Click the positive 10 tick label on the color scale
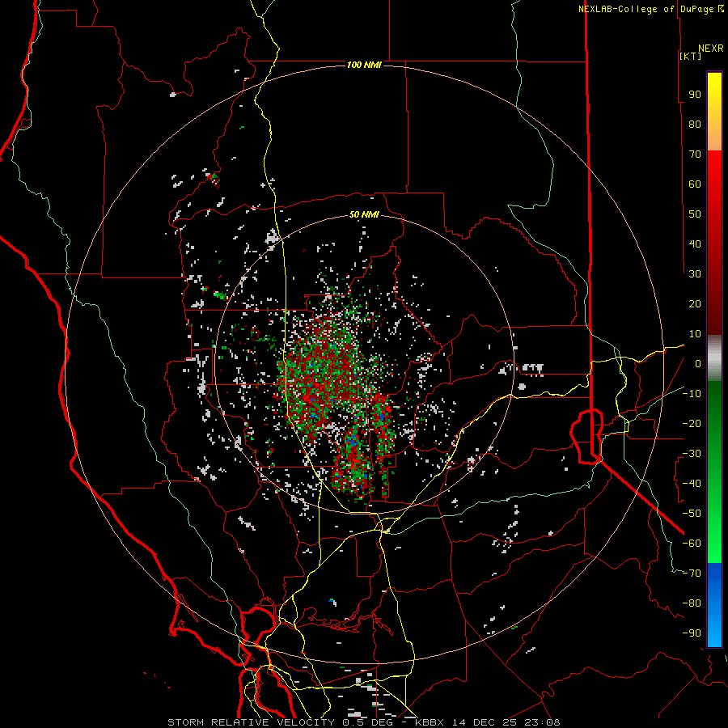This screenshot has width=728, height=728. tap(695, 334)
